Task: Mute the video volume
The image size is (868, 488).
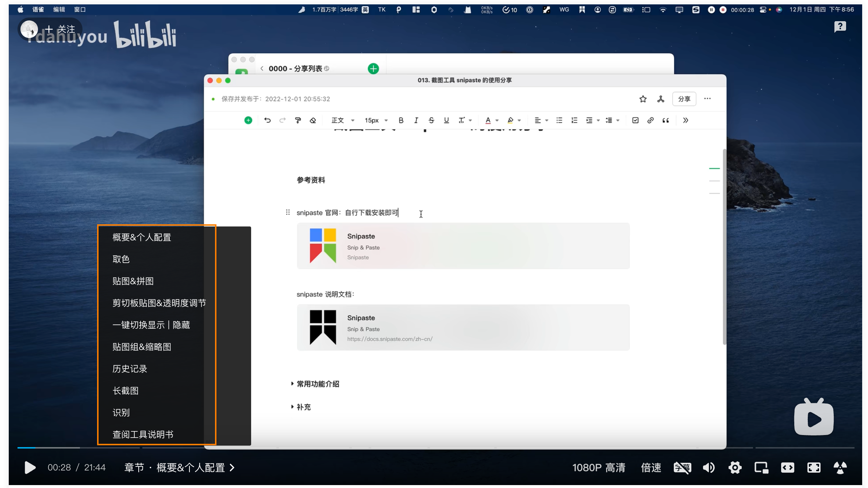Action: [x=708, y=468]
